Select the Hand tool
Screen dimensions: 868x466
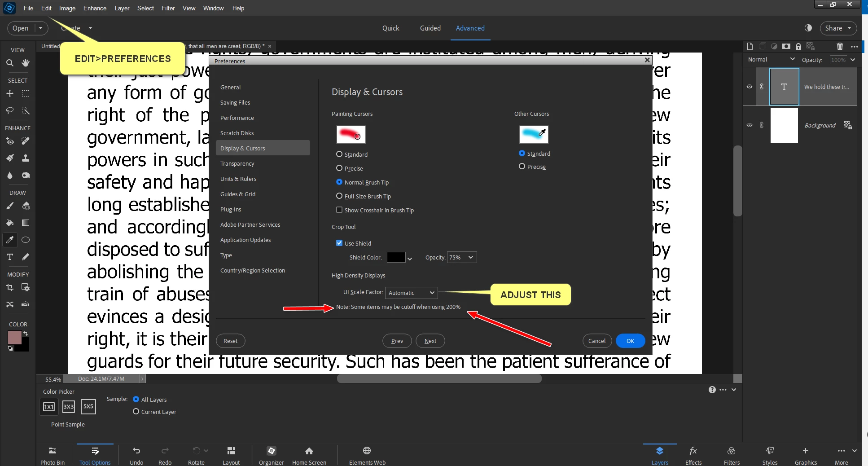[26, 63]
